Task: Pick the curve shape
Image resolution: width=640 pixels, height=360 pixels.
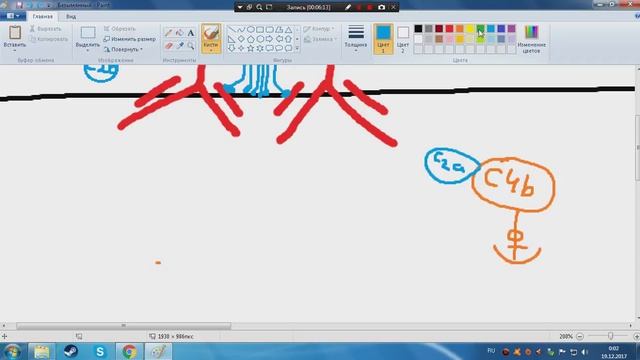Action: click(x=241, y=30)
